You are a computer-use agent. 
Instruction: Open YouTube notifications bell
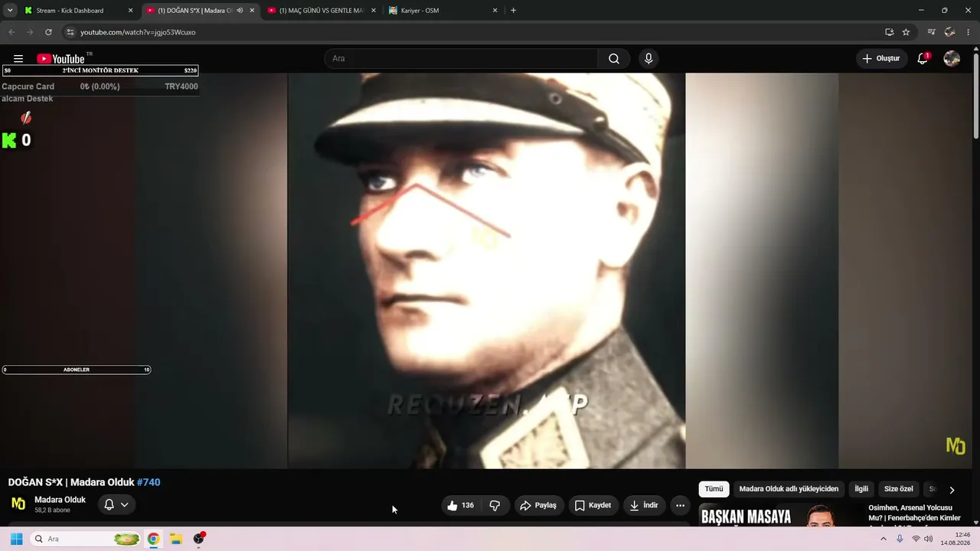pos(923,59)
